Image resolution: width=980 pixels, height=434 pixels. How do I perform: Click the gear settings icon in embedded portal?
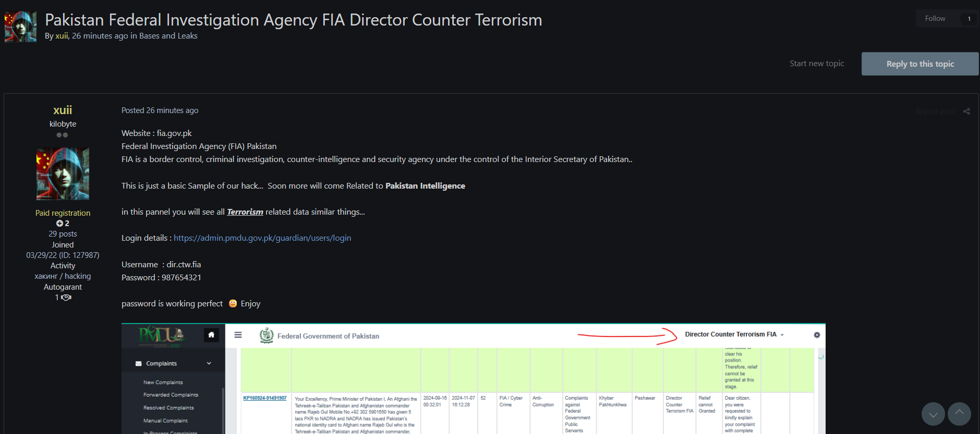tap(817, 335)
